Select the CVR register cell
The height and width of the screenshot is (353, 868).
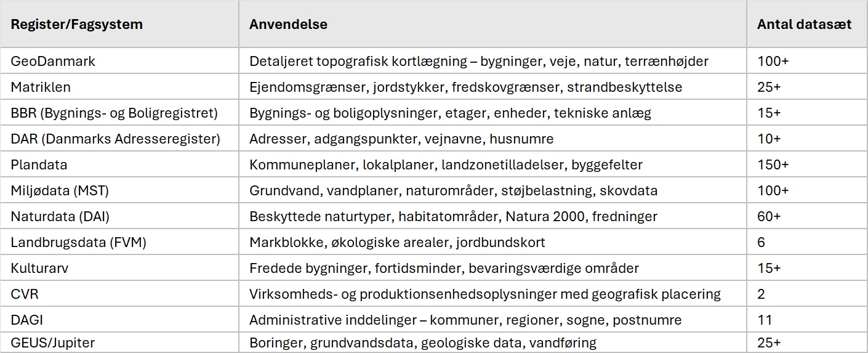(25, 294)
